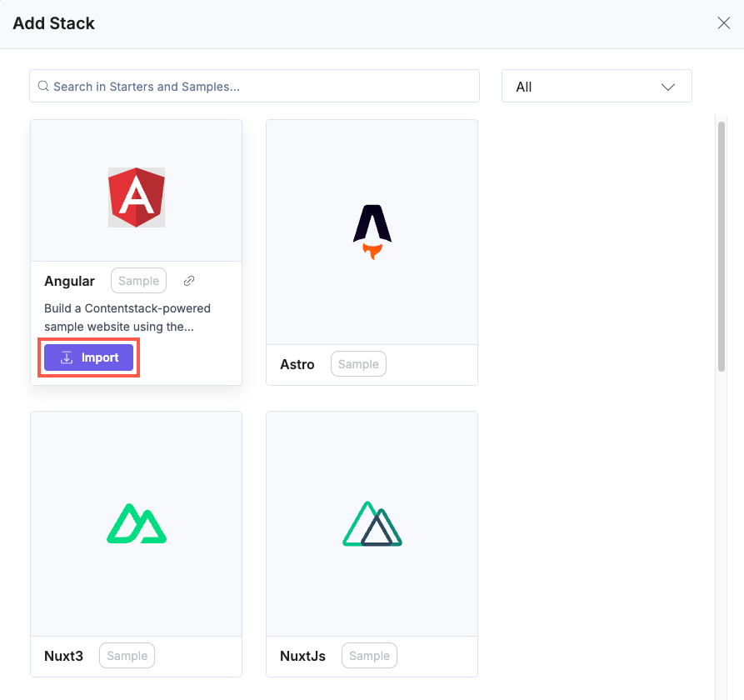Expand filter using the chevron arrow
The width and height of the screenshot is (744, 700).
tap(667, 87)
